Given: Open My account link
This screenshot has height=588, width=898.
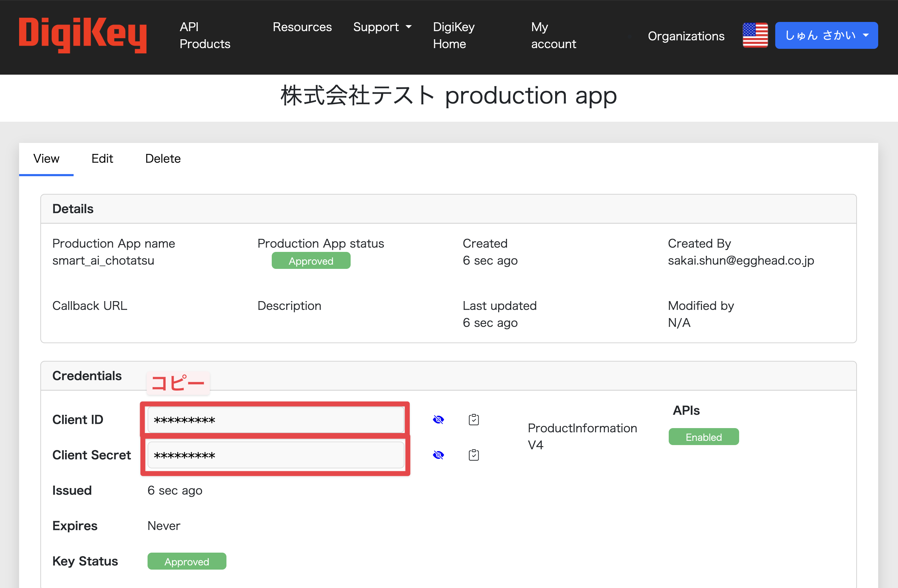Looking at the screenshot, I should 553,35.
